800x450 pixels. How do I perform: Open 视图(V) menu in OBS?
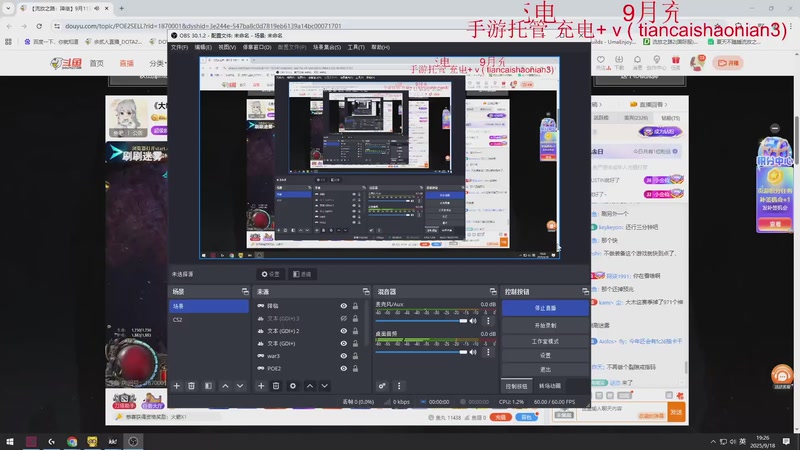(227, 47)
